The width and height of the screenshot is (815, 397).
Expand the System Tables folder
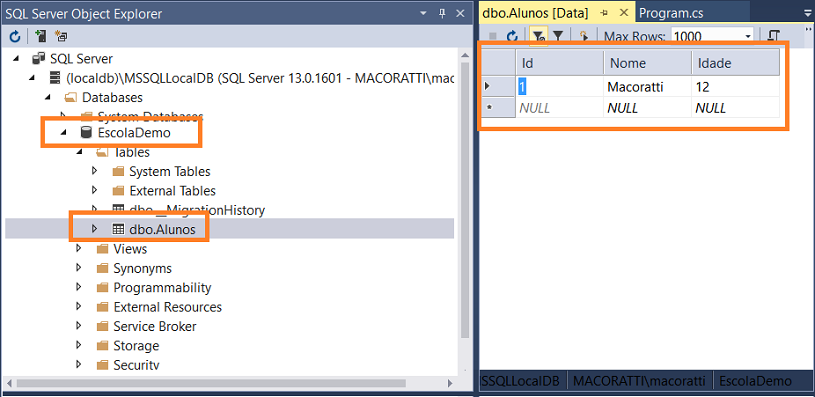(x=95, y=171)
